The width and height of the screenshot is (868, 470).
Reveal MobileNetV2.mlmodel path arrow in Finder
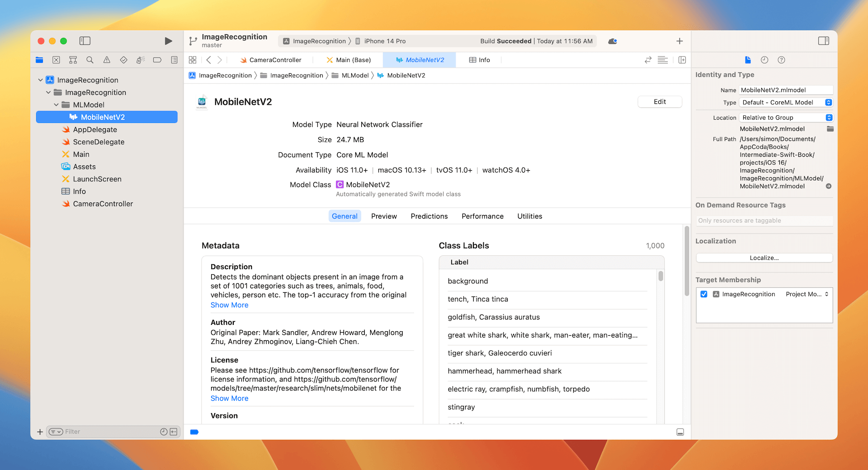tap(829, 186)
